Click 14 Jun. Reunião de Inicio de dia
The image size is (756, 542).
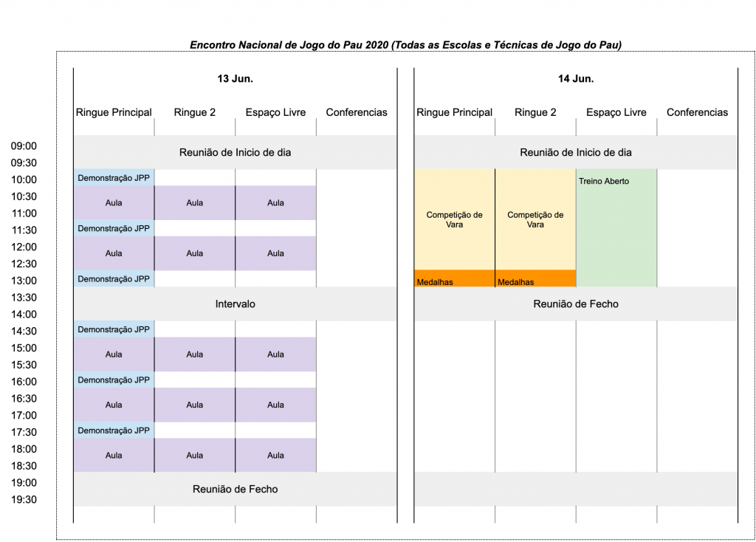pos(575,153)
